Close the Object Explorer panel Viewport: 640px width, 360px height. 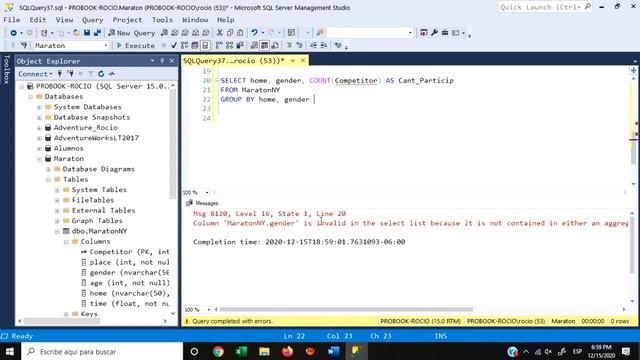point(172,61)
